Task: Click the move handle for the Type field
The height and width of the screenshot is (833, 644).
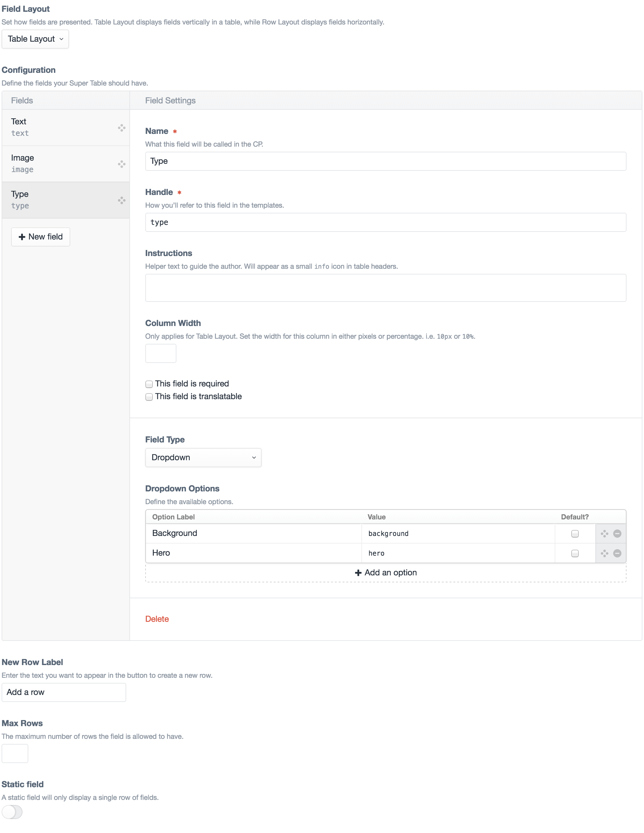Action: [x=122, y=200]
